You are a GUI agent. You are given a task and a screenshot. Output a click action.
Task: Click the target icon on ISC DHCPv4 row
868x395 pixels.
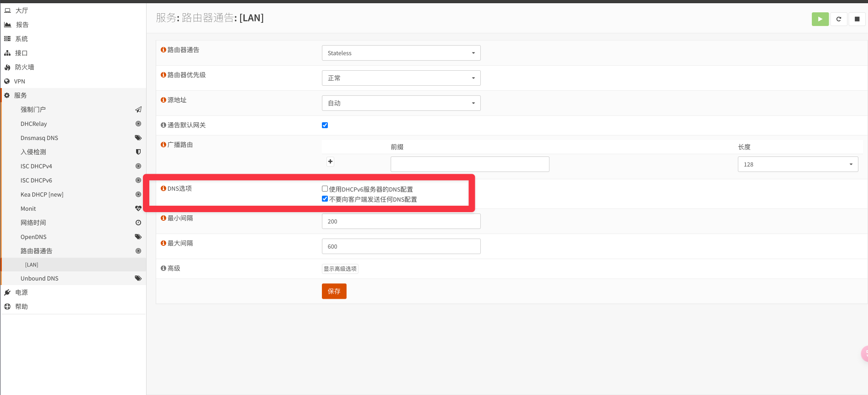tap(138, 166)
